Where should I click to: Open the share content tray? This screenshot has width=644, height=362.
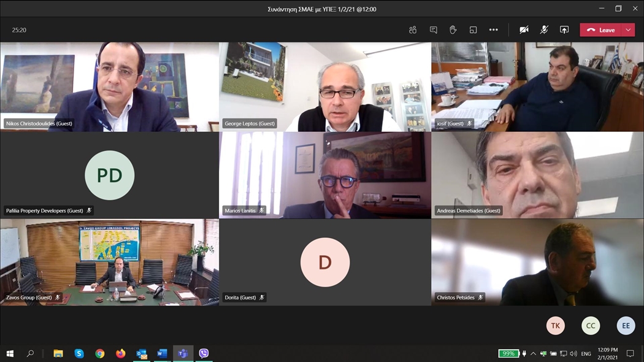pyautogui.click(x=564, y=30)
